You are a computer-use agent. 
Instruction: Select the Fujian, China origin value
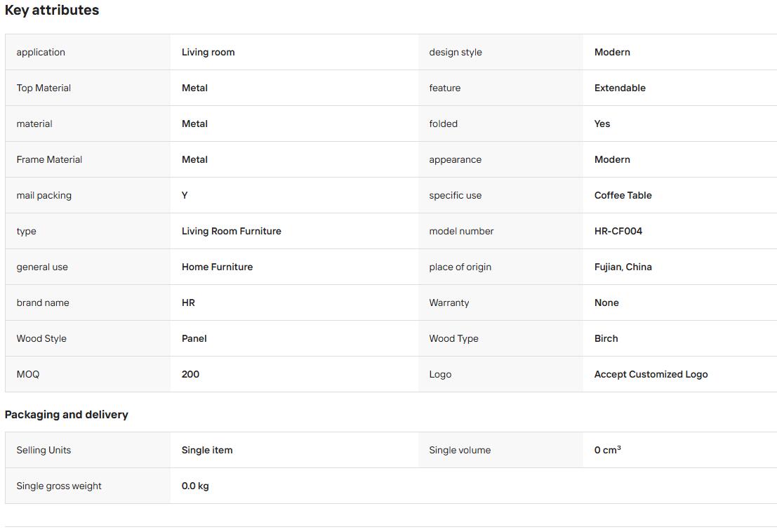tap(623, 267)
